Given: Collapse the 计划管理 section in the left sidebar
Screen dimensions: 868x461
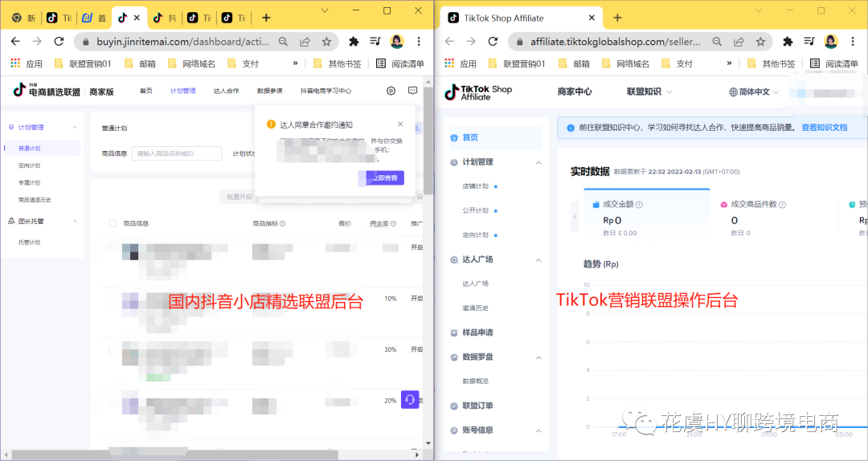Looking at the screenshot, I should click(75, 127).
